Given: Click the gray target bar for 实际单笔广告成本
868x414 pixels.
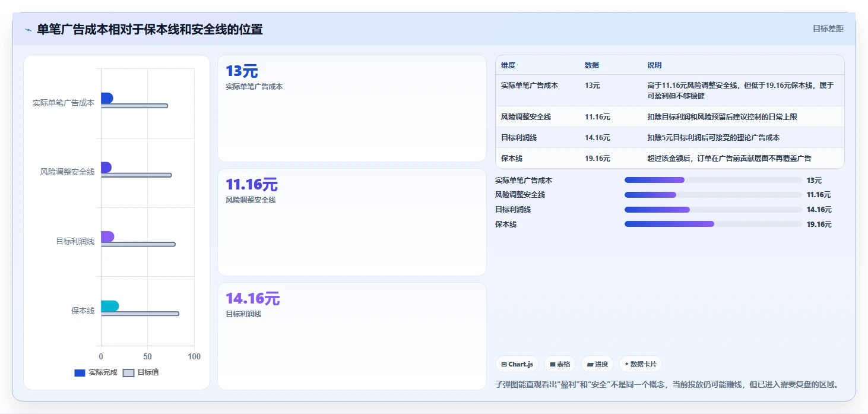Looking at the screenshot, I should click(134, 106).
